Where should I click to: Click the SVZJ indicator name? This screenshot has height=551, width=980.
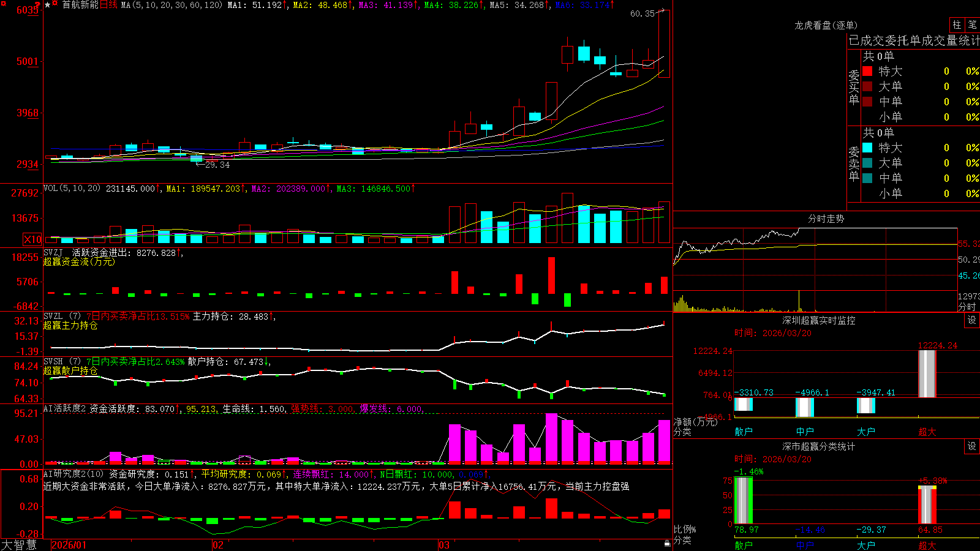(53, 252)
